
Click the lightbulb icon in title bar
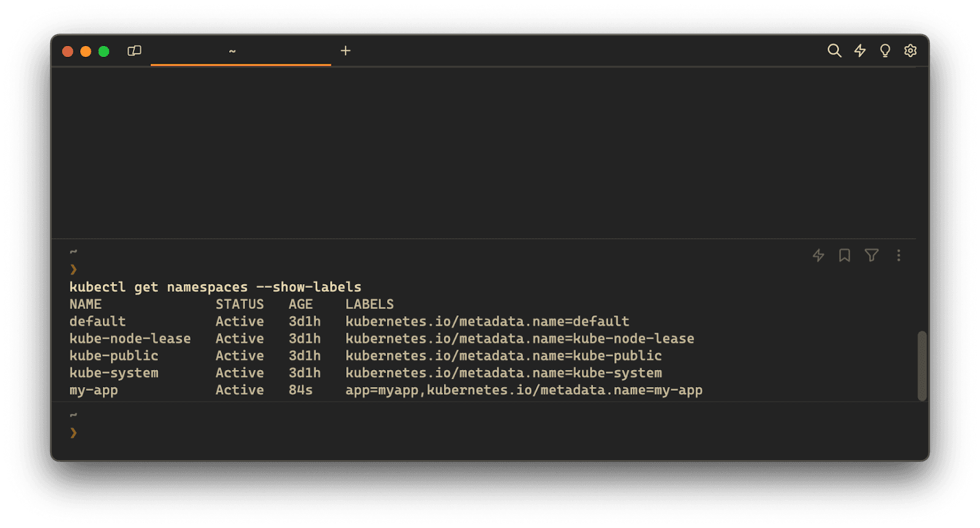(885, 51)
